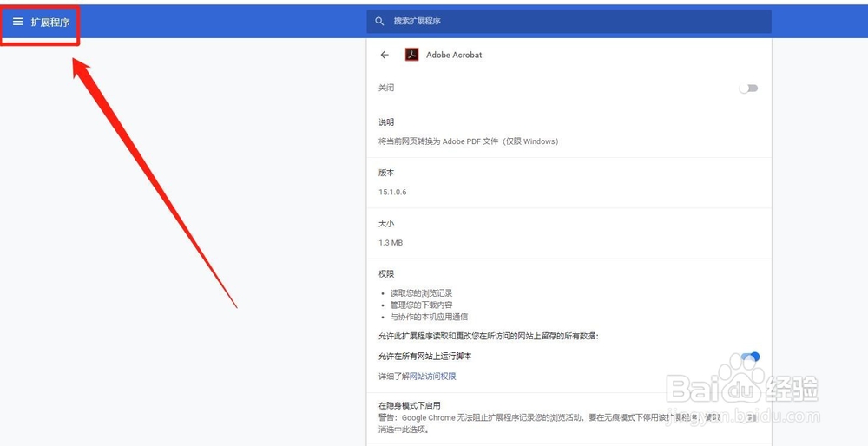Click the Adobe Acrobat extension icon
This screenshot has width=868, height=446.
(411, 55)
